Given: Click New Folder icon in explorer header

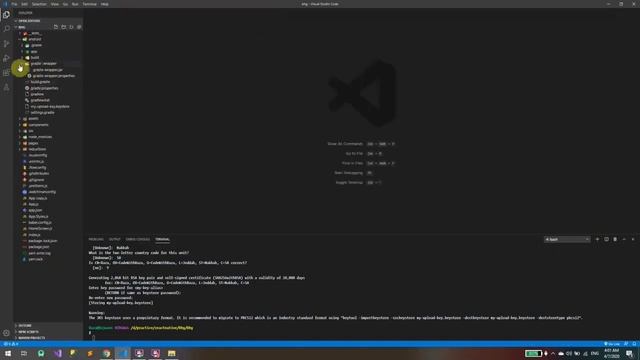Looking at the screenshot, I should (x=64, y=27).
